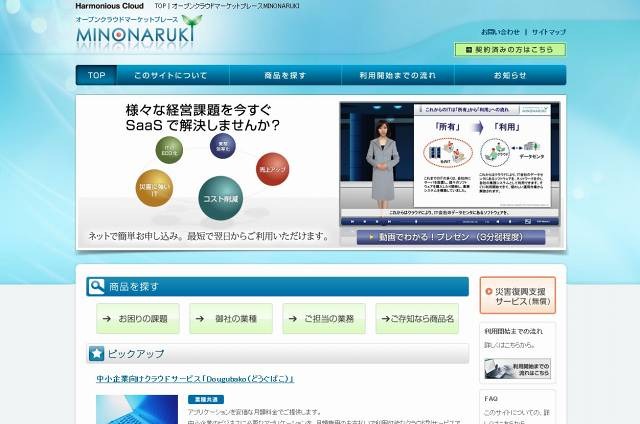The height and width of the screenshot is (424, 640).
Task: Click the ご担当の業務 button
Action: point(324,318)
